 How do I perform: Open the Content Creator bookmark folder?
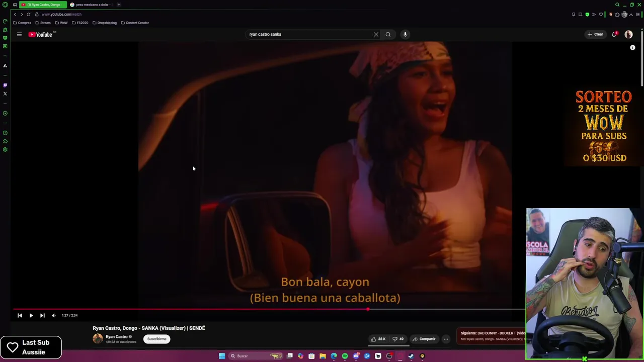tap(135, 23)
